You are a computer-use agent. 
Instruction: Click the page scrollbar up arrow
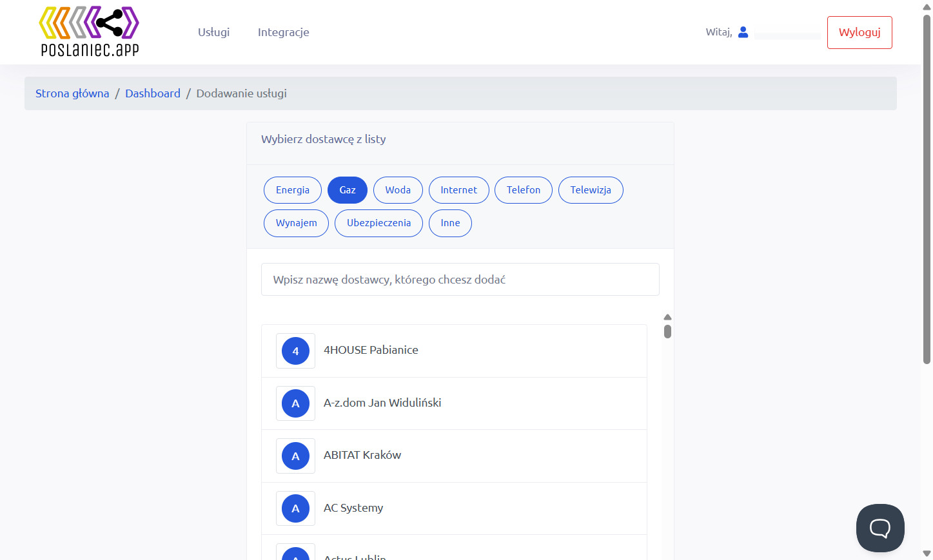927,7
